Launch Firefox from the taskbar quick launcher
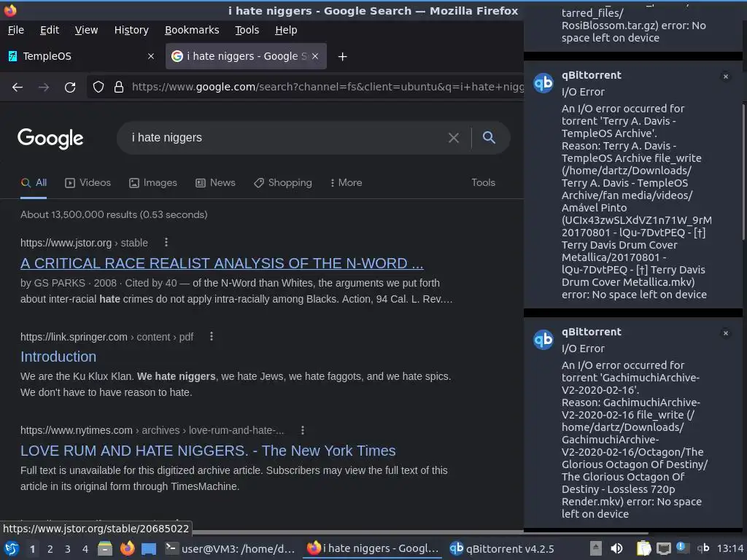The height and width of the screenshot is (560, 747). (127, 548)
